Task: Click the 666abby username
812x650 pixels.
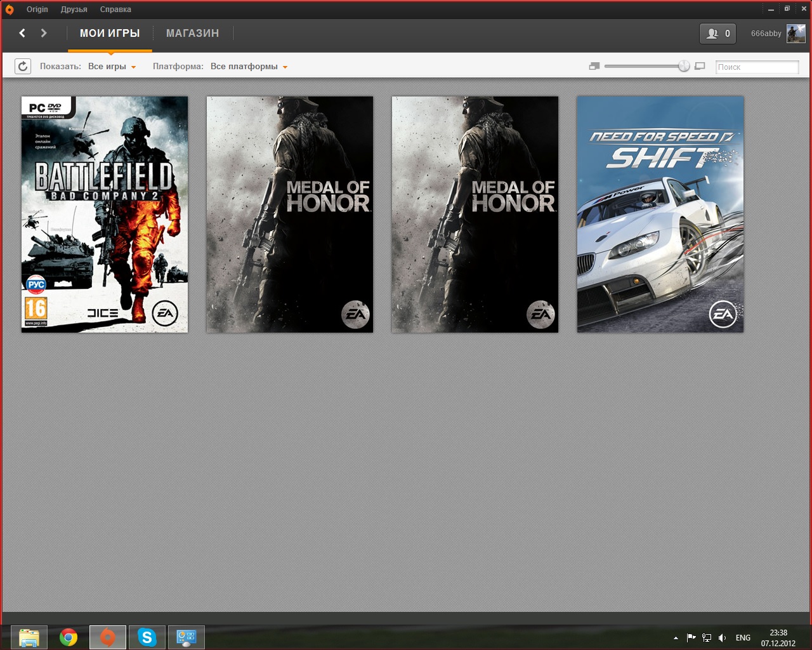Action: (x=766, y=34)
